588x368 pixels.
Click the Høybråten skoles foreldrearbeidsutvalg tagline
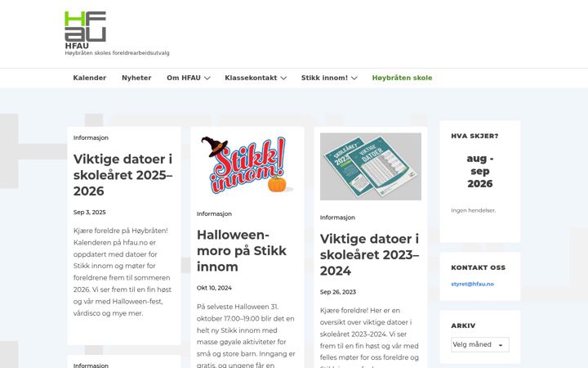tap(117, 53)
